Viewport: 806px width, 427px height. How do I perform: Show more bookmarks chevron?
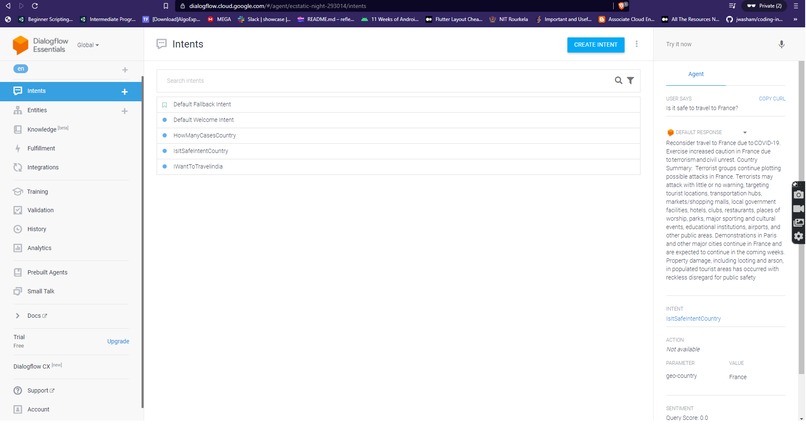click(795, 19)
